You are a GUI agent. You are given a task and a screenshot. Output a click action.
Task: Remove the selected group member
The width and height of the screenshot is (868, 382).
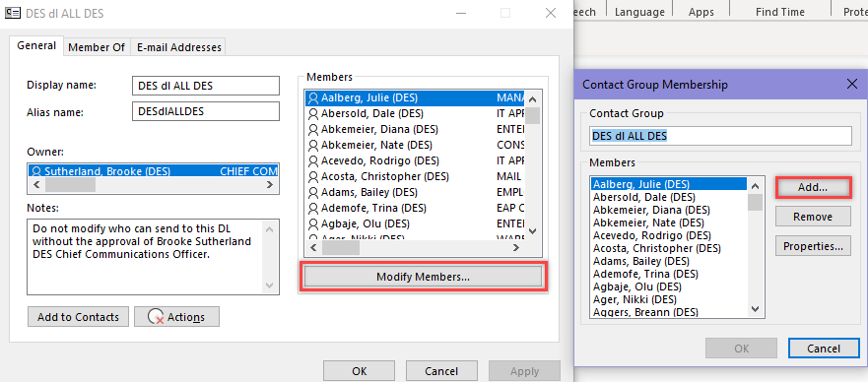click(813, 217)
